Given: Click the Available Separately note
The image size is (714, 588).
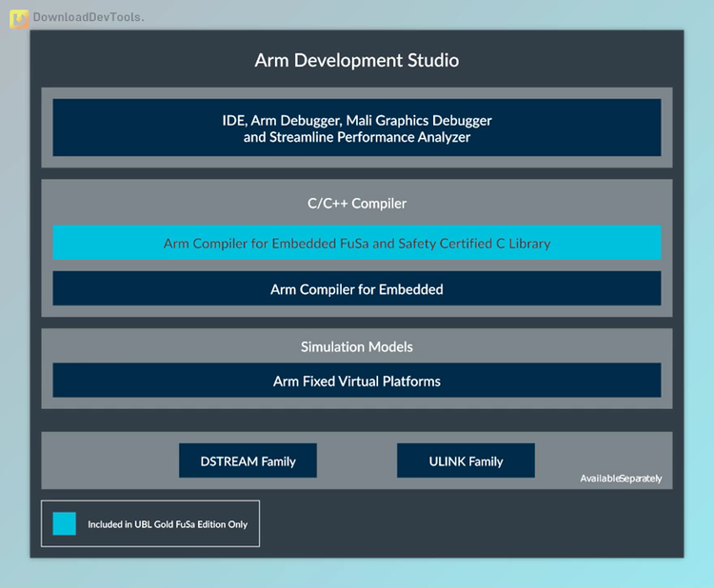Looking at the screenshot, I should 621,479.
